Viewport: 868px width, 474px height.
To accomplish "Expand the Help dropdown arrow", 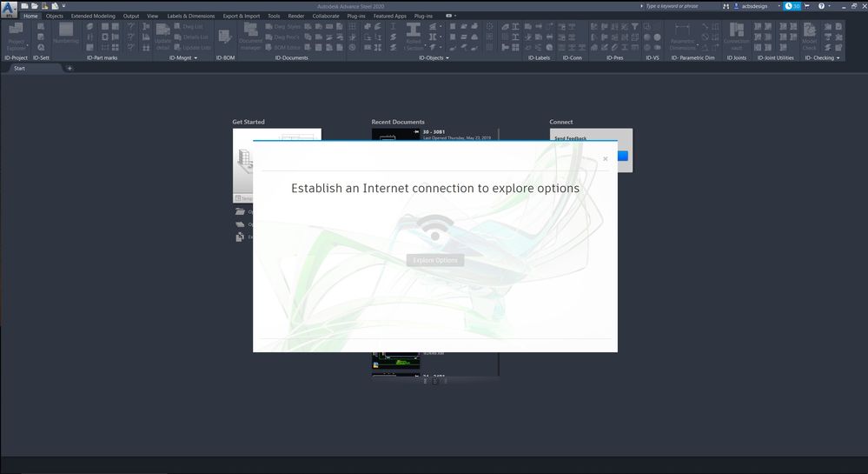I will (x=829, y=6).
